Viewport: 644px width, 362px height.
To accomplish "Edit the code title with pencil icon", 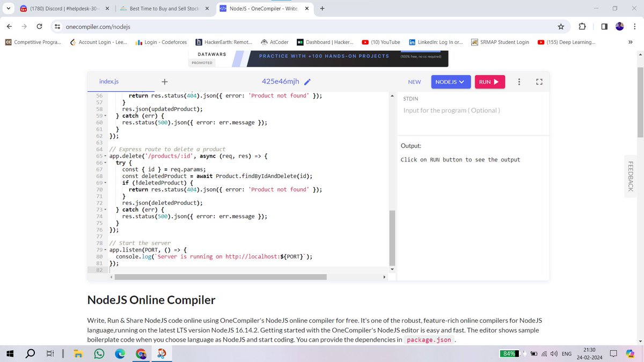I will tap(308, 82).
